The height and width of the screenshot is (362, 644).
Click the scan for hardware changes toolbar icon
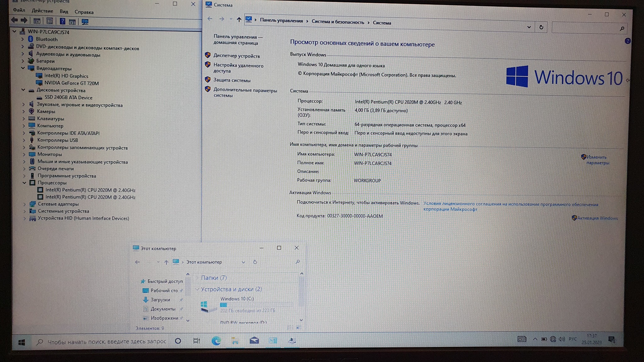click(x=85, y=22)
